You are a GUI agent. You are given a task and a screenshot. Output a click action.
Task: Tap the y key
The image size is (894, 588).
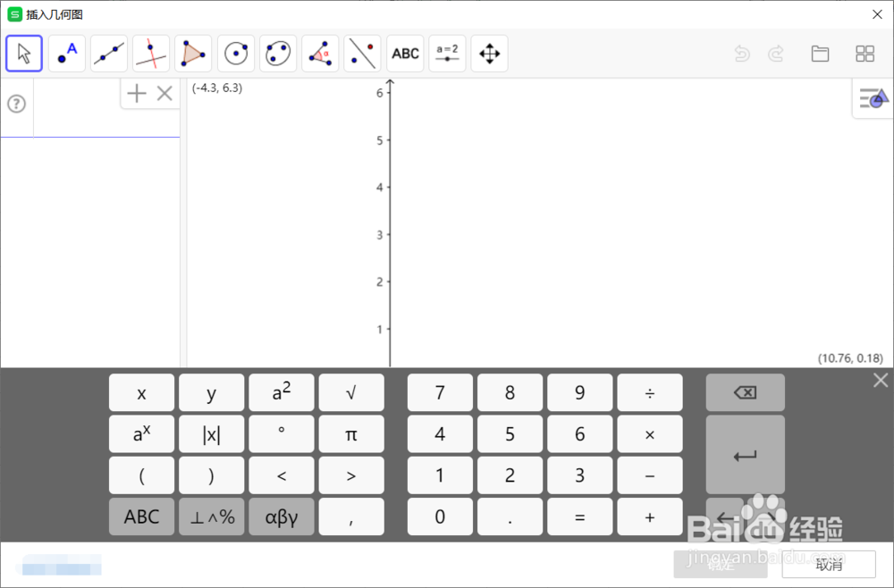click(x=212, y=392)
